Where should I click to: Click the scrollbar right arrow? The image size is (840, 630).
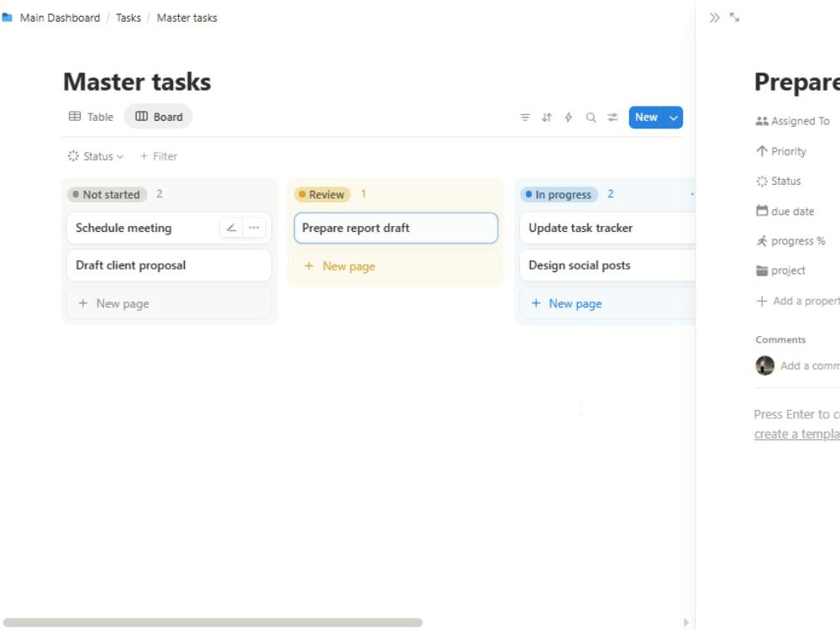point(686,622)
